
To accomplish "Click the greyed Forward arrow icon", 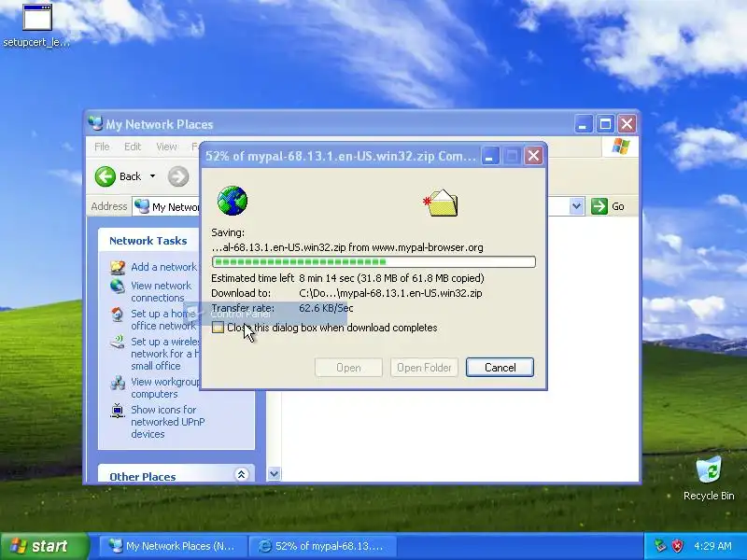I will click(178, 176).
